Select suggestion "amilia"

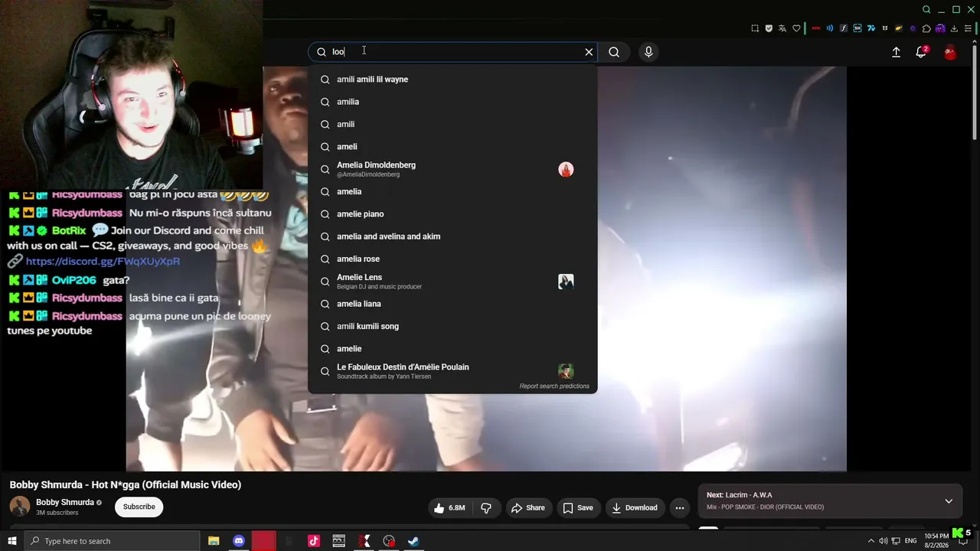point(452,102)
